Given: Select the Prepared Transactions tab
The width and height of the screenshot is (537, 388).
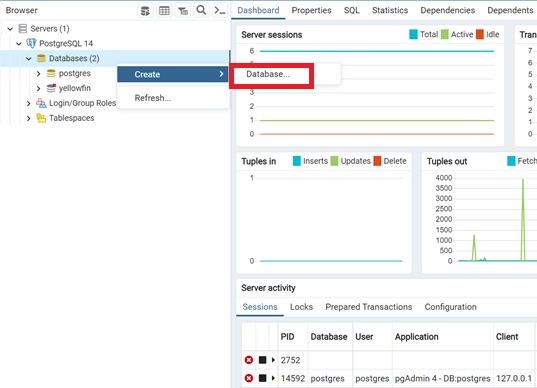Looking at the screenshot, I should click(x=369, y=307).
